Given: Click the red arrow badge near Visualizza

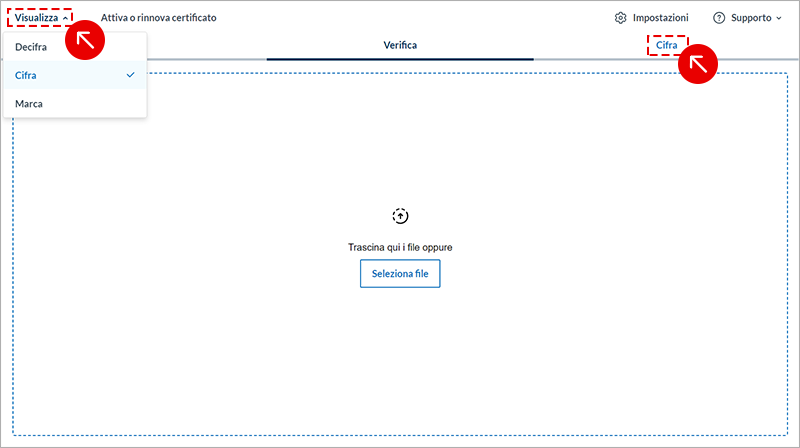Looking at the screenshot, I should (x=85, y=40).
